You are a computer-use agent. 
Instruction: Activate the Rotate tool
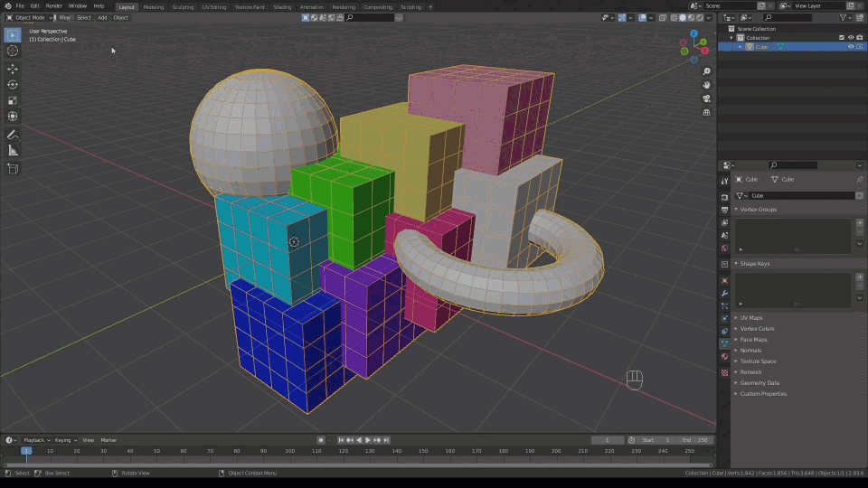coord(13,85)
